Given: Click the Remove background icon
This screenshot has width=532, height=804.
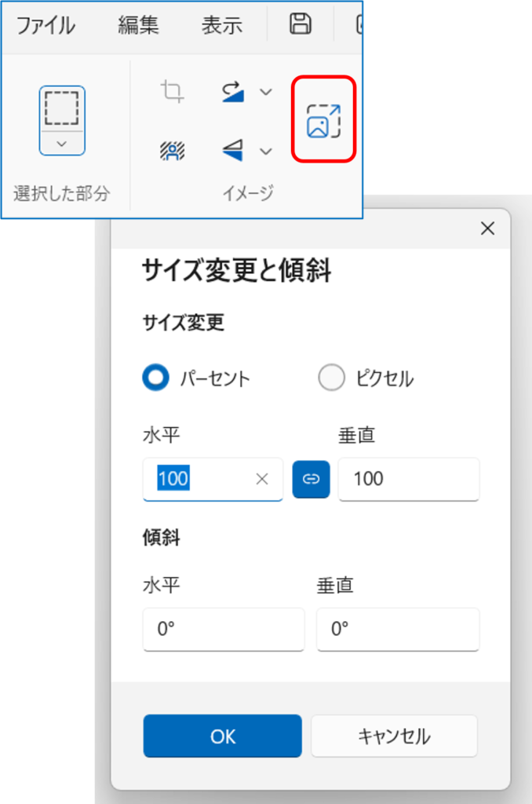Looking at the screenshot, I should (172, 150).
